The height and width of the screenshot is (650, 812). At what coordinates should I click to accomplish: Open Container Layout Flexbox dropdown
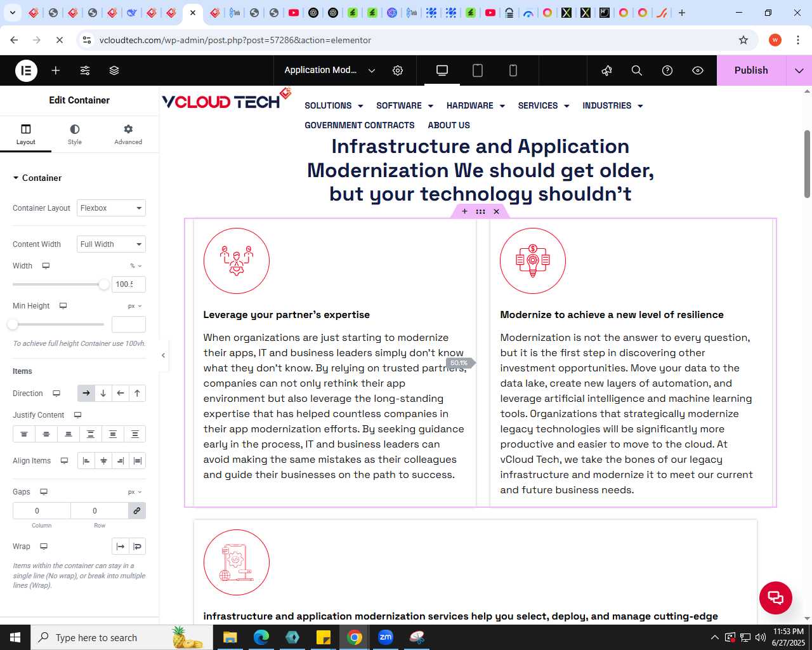coord(111,208)
